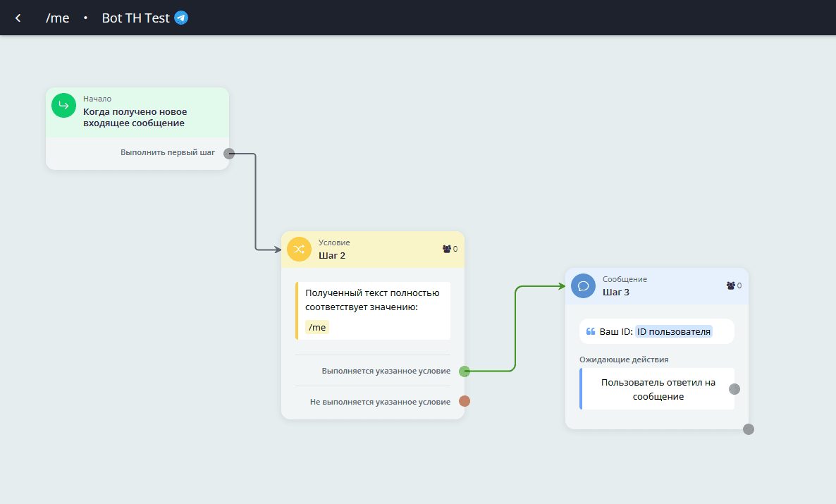Open the Когда получено новое входящее сообщение trigger

135,117
